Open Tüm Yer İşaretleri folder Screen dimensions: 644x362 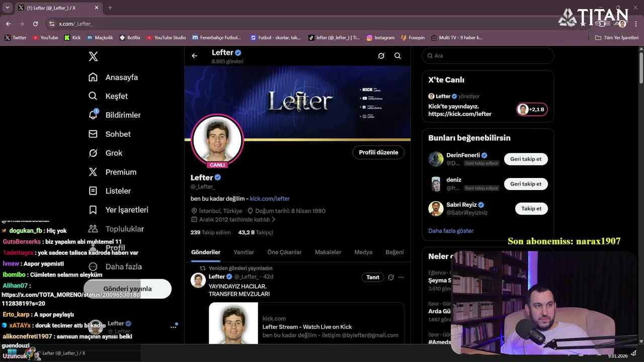(x=617, y=38)
